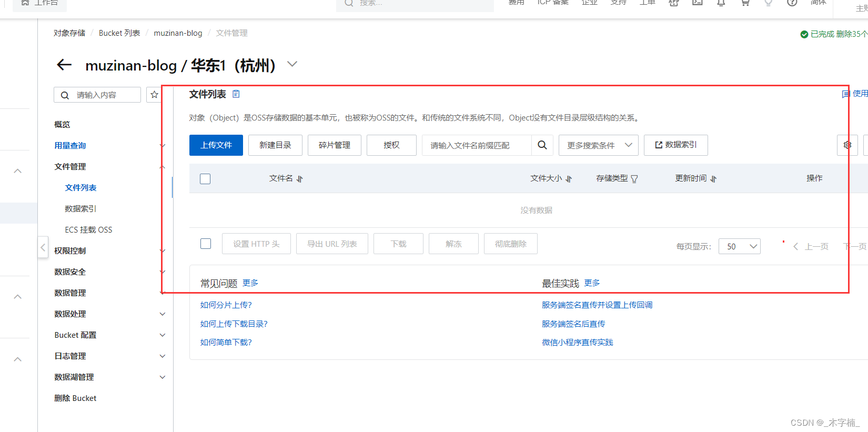Tick the select-all checkbox in table header
The width and height of the screenshot is (868, 432).
coord(205,179)
